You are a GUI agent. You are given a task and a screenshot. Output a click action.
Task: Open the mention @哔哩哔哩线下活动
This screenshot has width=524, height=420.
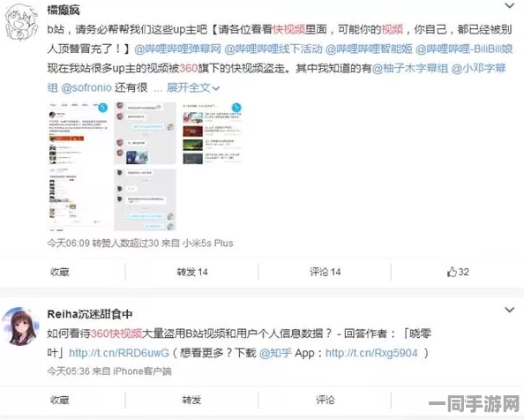click(x=273, y=49)
